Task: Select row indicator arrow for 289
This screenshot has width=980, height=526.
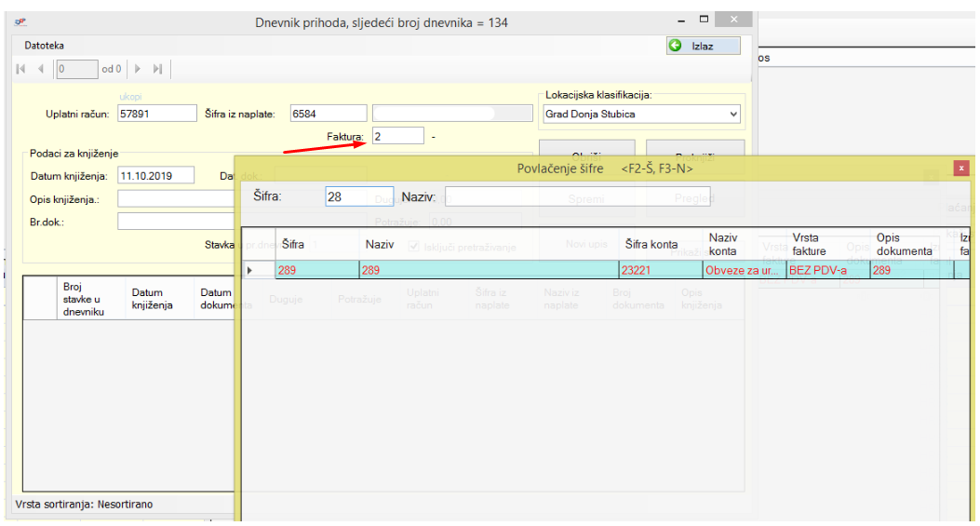Action: pyautogui.click(x=249, y=270)
